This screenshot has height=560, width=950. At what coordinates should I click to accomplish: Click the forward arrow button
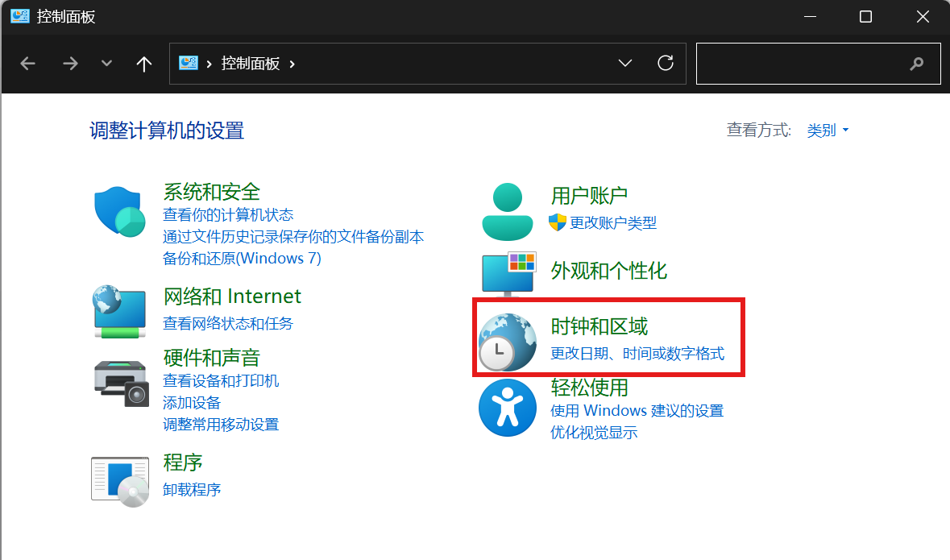click(70, 63)
